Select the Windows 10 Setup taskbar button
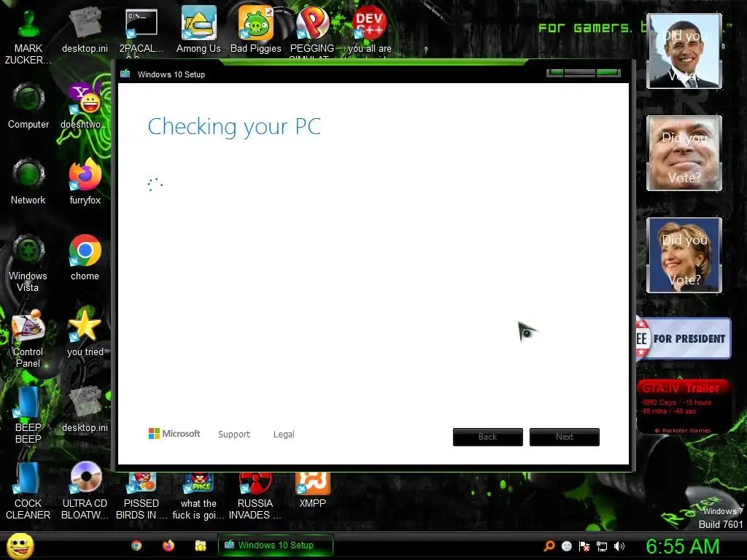Image resolution: width=747 pixels, height=560 pixels. tap(275, 545)
